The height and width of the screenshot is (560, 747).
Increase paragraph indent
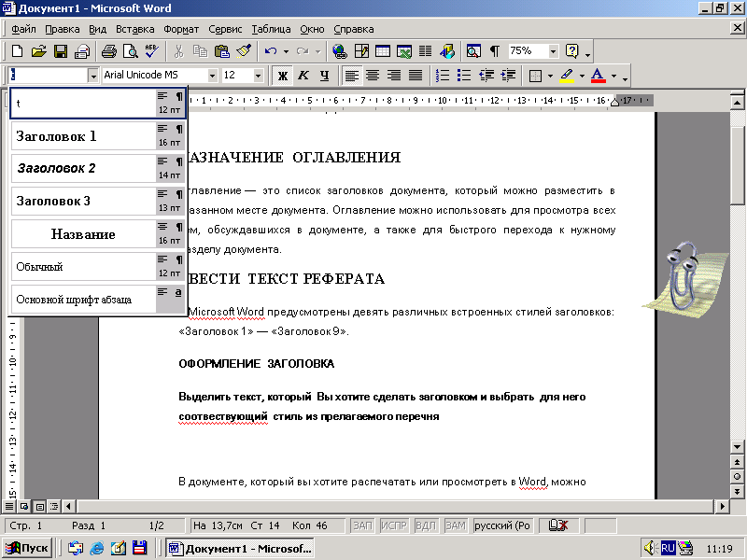pyautogui.click(x=508, y=76)
